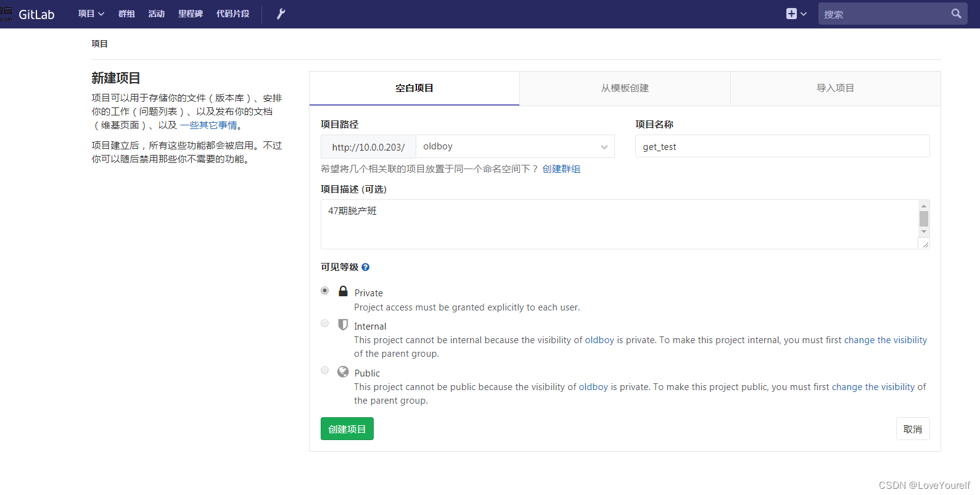Click the textarea resize handle corner
The width and height of the screenshot is (980, 495).
click(925, 244)
